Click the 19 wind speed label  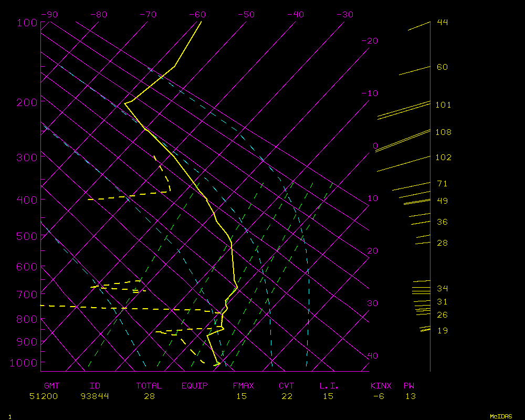(442, 331)
